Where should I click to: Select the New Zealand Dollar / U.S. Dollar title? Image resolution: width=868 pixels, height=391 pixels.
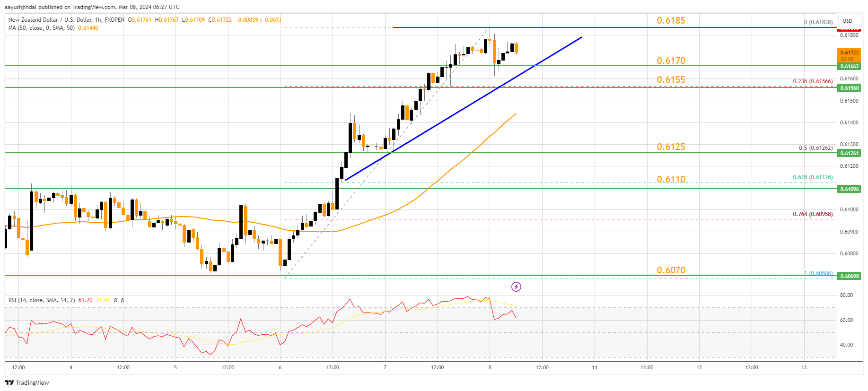point(66,20)
